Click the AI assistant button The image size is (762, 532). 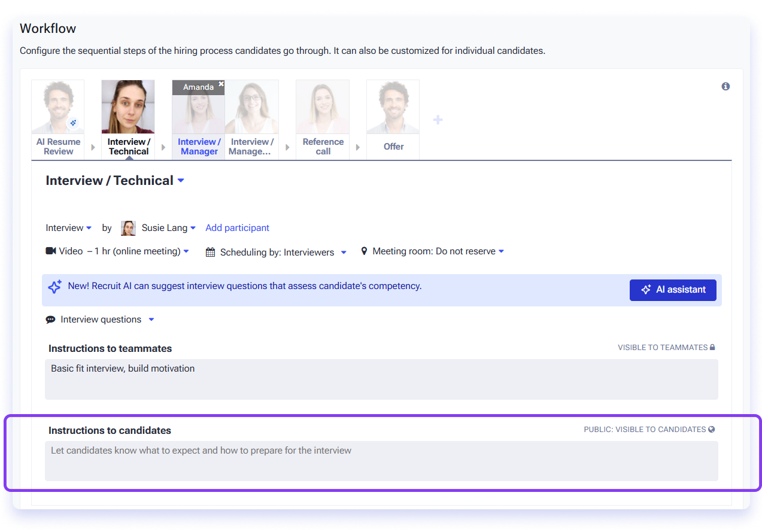673,290
